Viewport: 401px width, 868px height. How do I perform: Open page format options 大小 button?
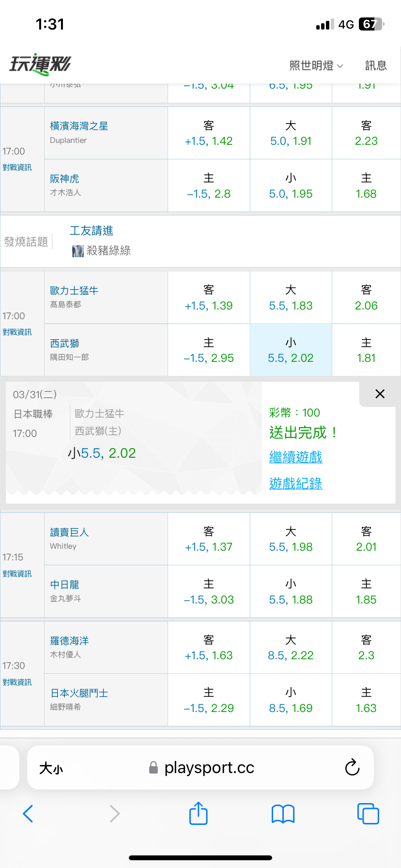[51, 768]
